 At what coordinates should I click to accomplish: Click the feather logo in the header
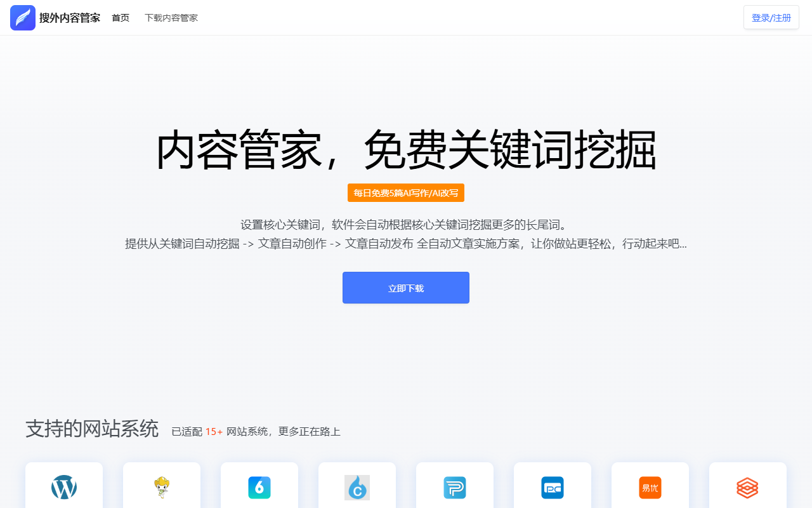(23, 18)
